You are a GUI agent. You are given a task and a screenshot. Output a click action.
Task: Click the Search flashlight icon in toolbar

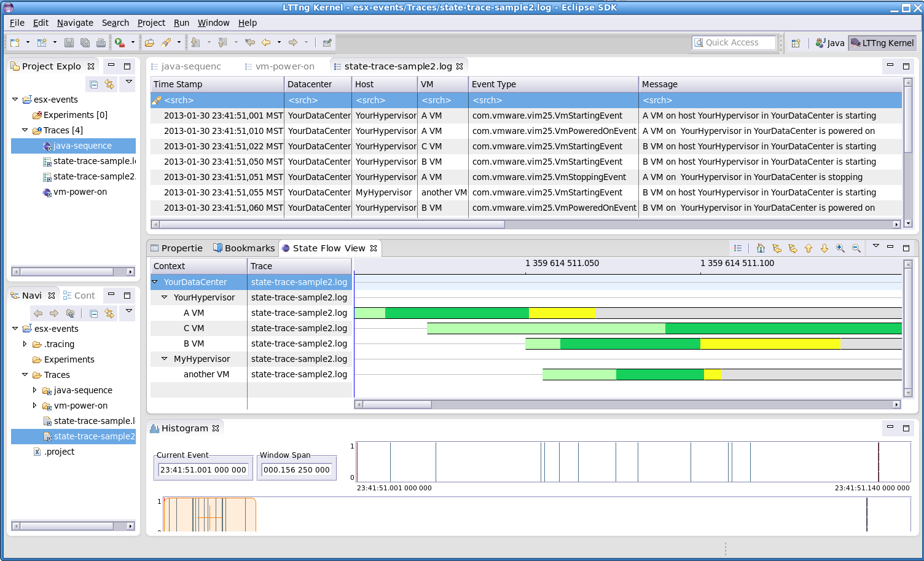pyautogui.click(x=166, y=42)
